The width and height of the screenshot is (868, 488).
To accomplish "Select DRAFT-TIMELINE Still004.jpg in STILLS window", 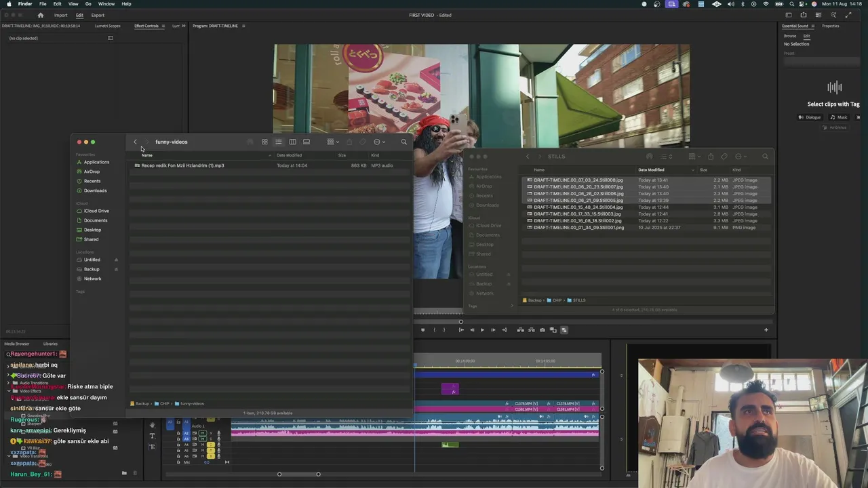I will pos(648,207).
